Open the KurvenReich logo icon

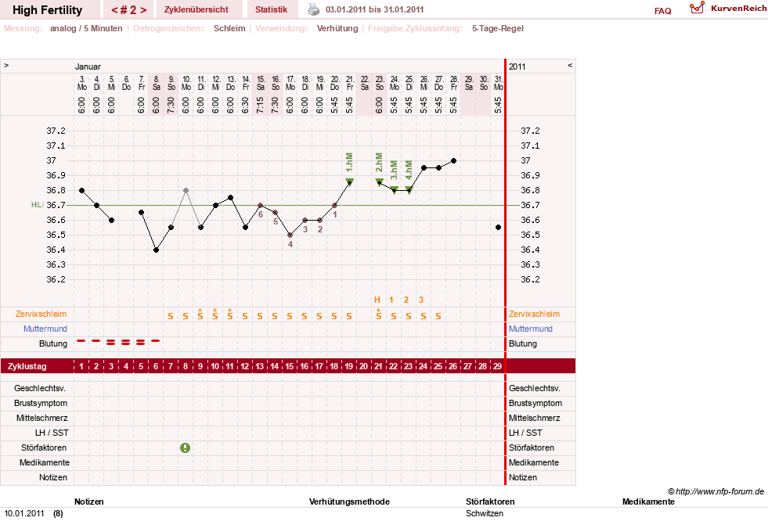coord(697,7)
